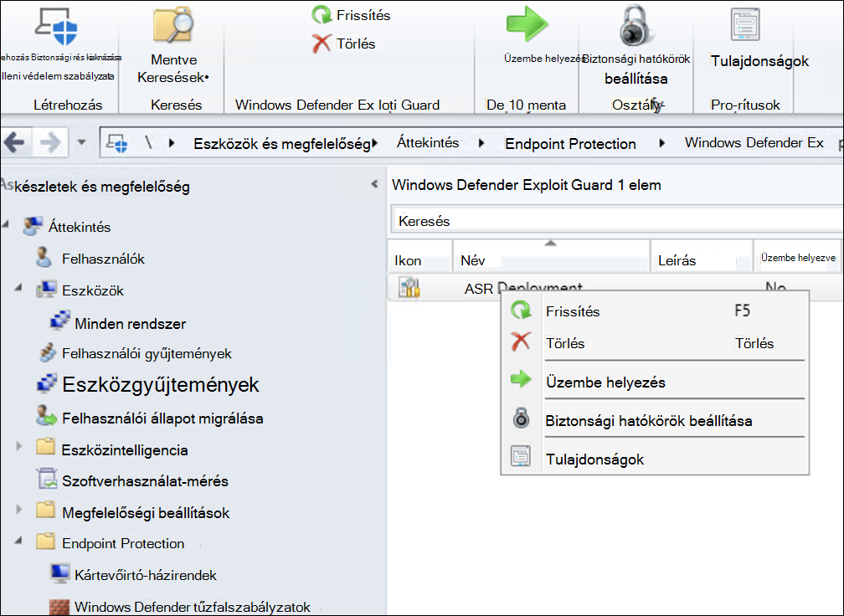
Task: Open Felhasználói állapot migrálása
Action: pos(162,418)
